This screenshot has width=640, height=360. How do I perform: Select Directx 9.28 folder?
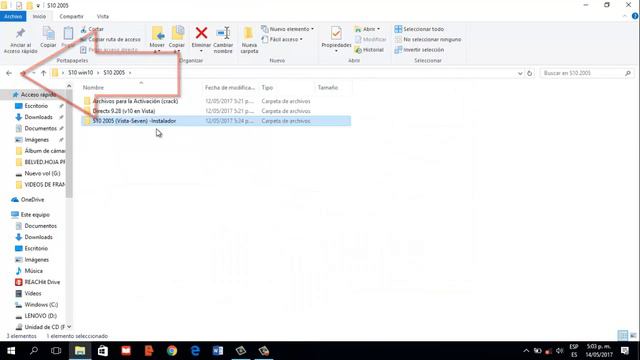tap(216, 111)
